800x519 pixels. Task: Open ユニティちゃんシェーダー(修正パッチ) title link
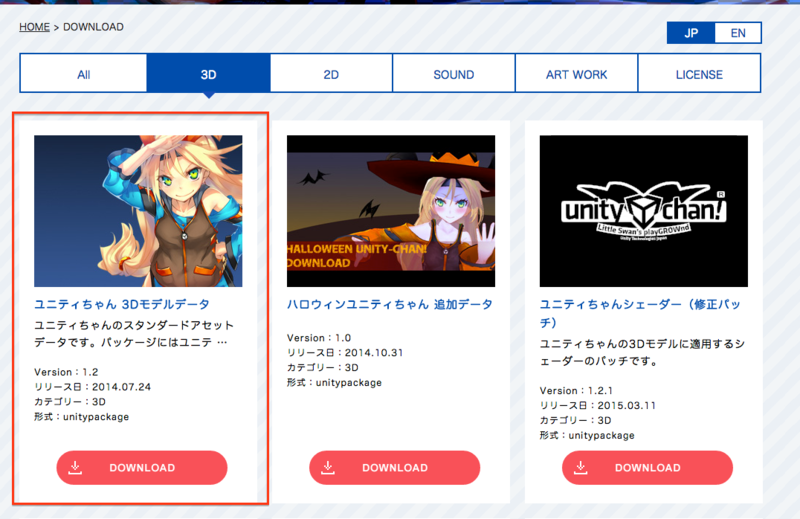coord(640,313)
